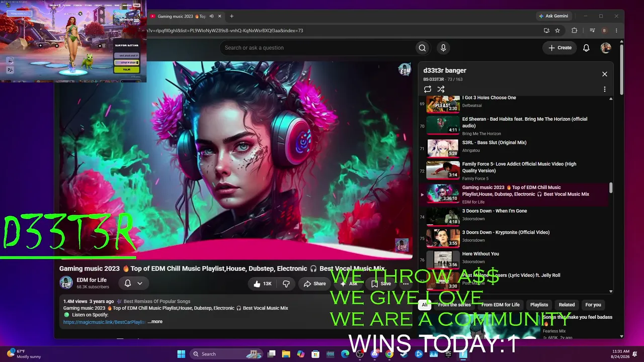Open the Chrome three-dot menu
The width and height of the screenshot is (644, 362).
pyautogui.click(x=616, y=31)
